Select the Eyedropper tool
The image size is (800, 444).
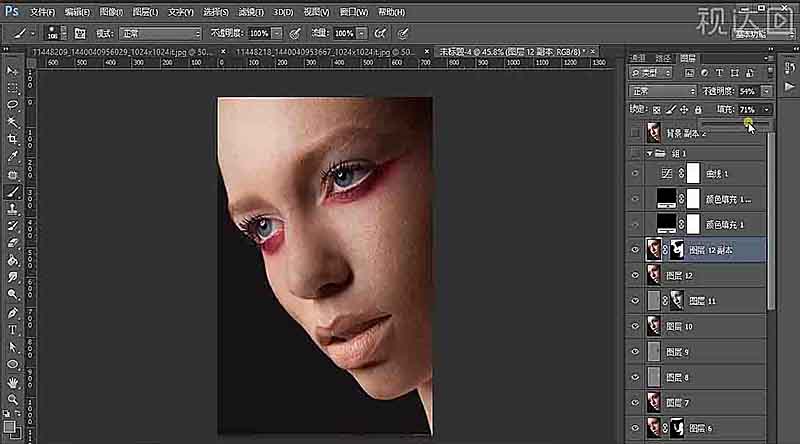12,157
